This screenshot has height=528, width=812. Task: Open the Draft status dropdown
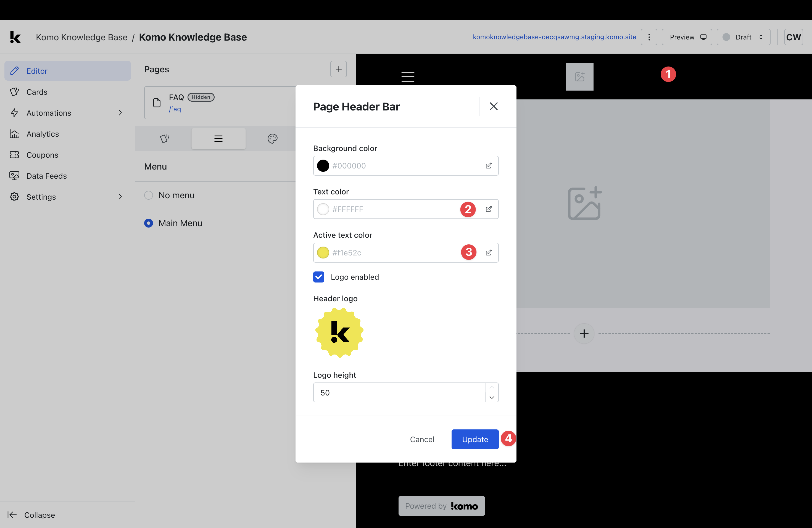pos(744,37)
